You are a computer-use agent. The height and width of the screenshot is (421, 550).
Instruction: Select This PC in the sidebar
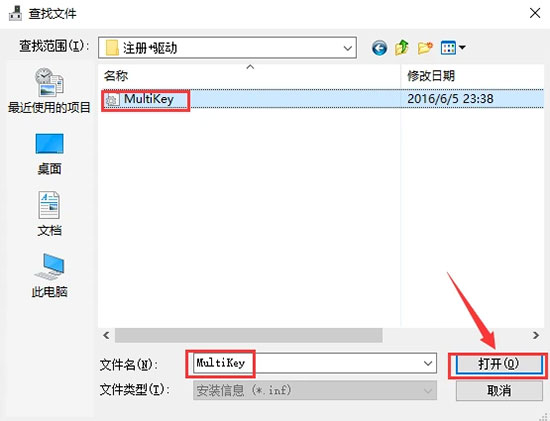(x=49, y=275)
